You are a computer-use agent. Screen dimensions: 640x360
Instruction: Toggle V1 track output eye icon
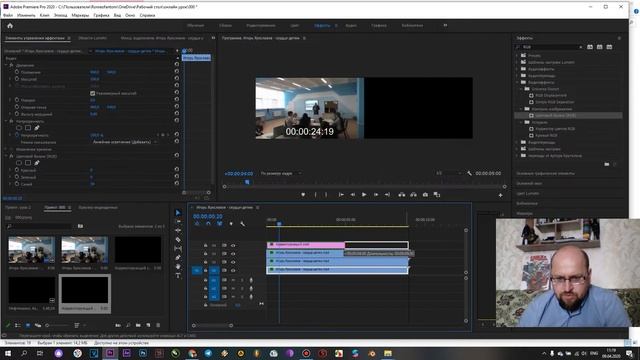coord(233,270)
